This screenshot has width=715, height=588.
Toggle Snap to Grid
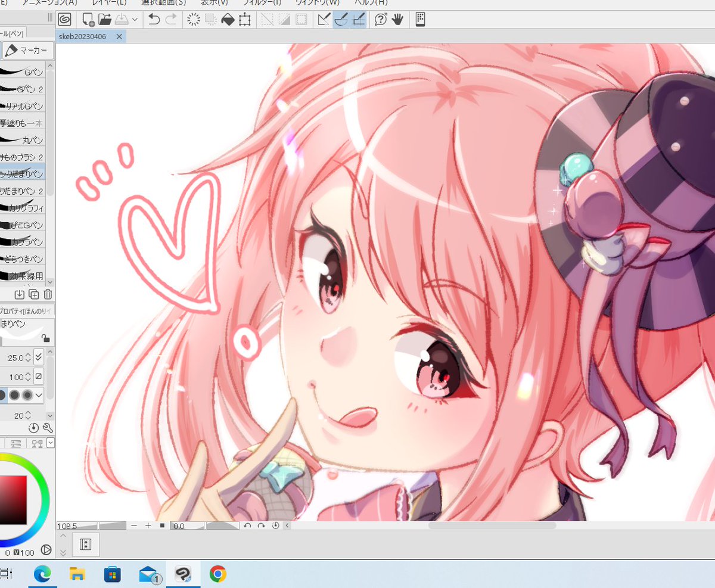(x=358, y=20)
